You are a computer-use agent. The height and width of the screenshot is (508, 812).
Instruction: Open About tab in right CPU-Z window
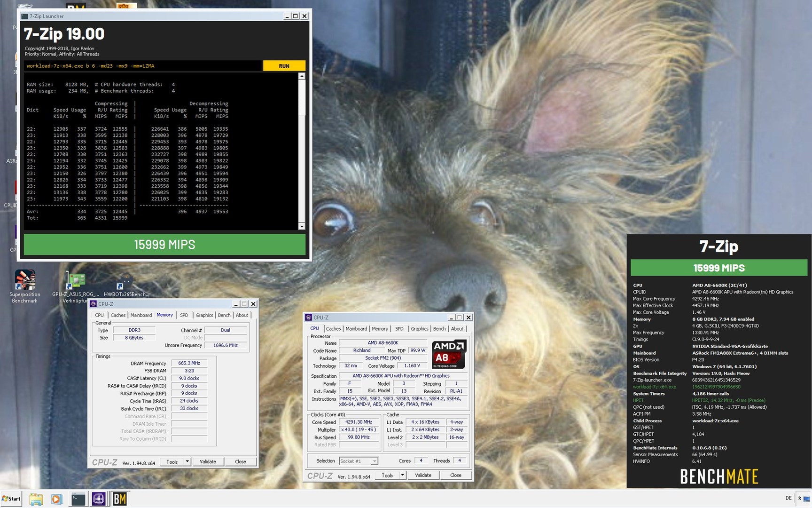(457, 329)
